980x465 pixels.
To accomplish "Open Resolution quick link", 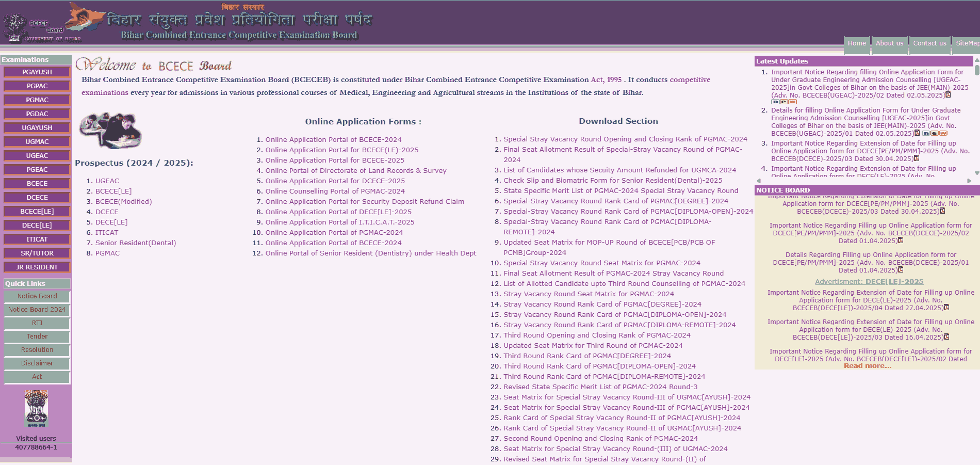I will 37,350.
